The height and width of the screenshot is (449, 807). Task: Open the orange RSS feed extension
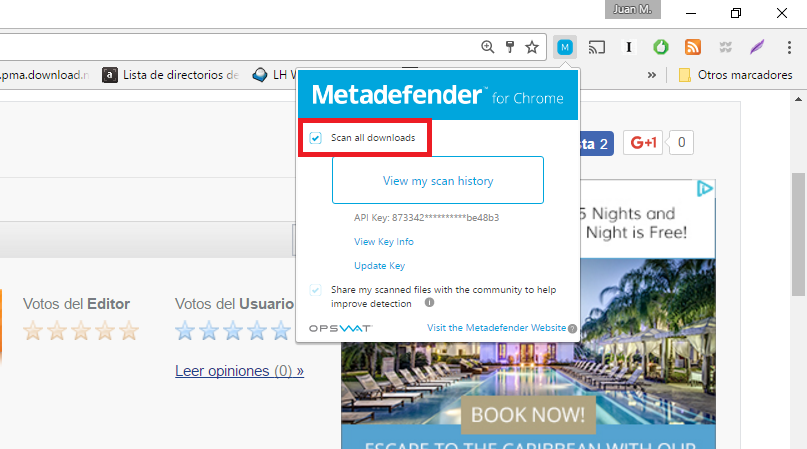pyautogui.click(x=693, y=47)
